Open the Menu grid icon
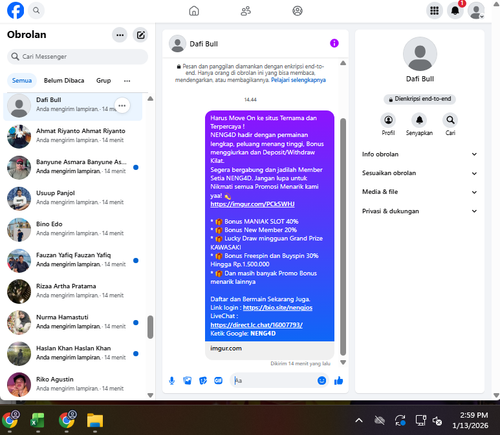 point(434,11)
